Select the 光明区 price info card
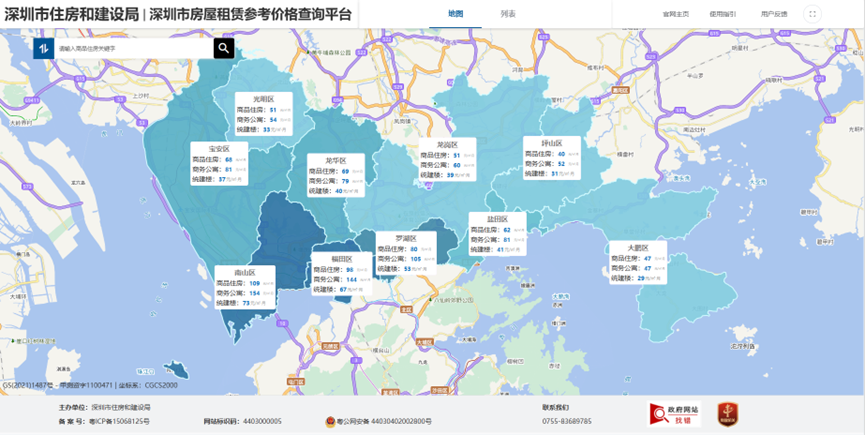 pyautogui.click(x=263, y=114)
